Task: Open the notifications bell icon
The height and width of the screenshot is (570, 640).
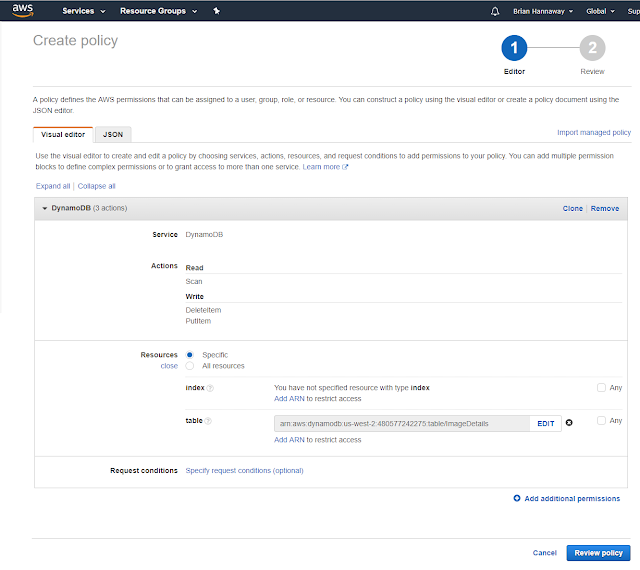Action: pos(495,11)
